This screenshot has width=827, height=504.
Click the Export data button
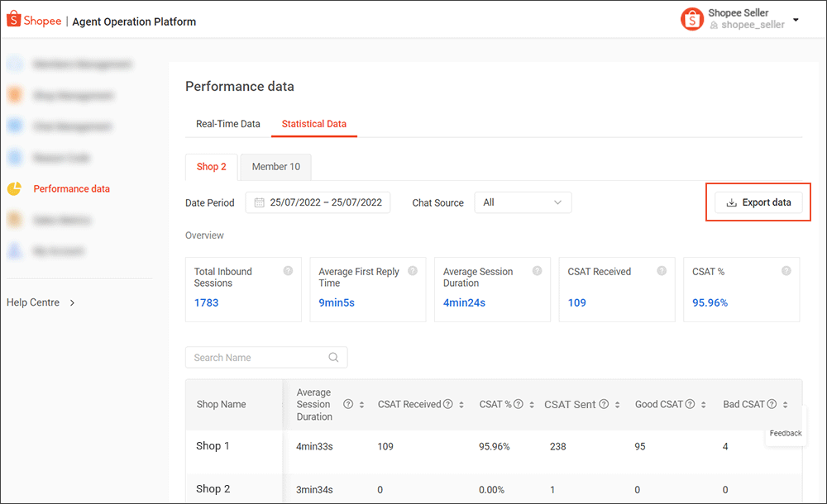[x=758, y=202]
